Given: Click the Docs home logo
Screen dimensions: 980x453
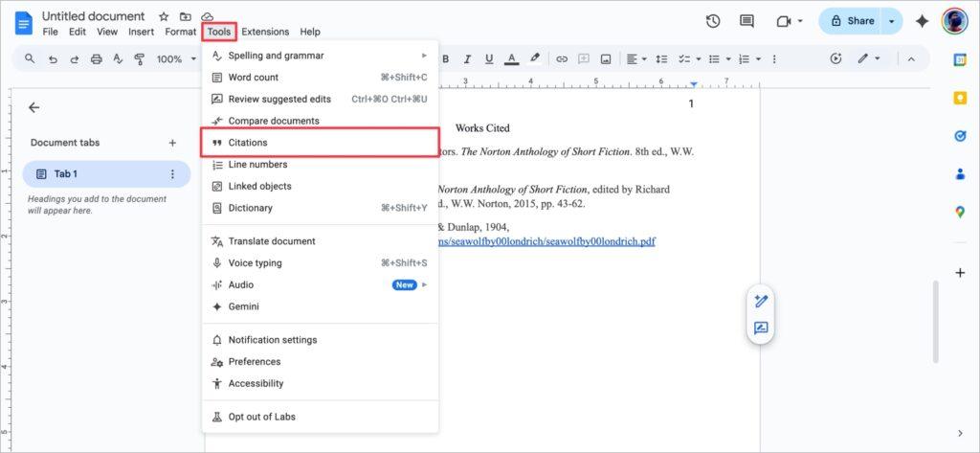Looking at the screenshot, I should (24, 23).
